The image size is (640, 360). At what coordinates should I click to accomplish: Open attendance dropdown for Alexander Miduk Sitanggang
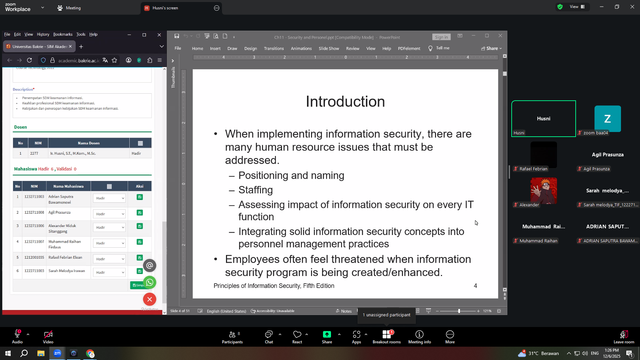click(x=109, y=227)
